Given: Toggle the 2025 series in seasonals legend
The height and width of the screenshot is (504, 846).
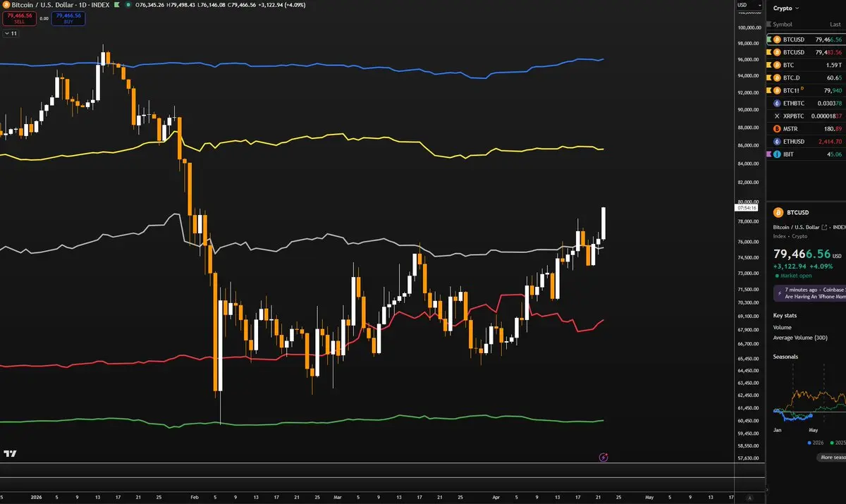Looking at the screenshot, I should coord(838,443).
